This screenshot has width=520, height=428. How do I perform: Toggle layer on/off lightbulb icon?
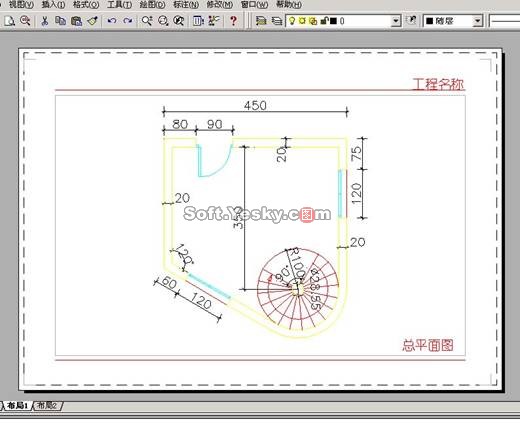292,21
